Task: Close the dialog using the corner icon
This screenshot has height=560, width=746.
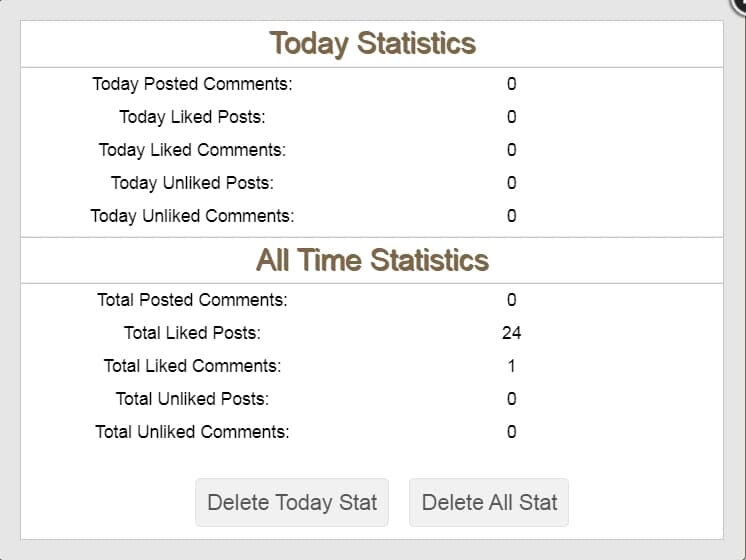Action: [739, 5]
